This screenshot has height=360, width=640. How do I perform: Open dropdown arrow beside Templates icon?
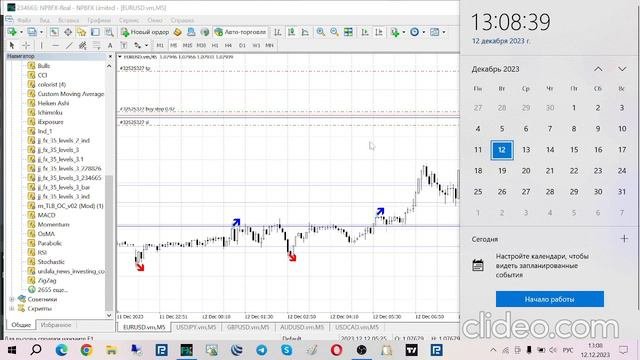pos(444,32)
